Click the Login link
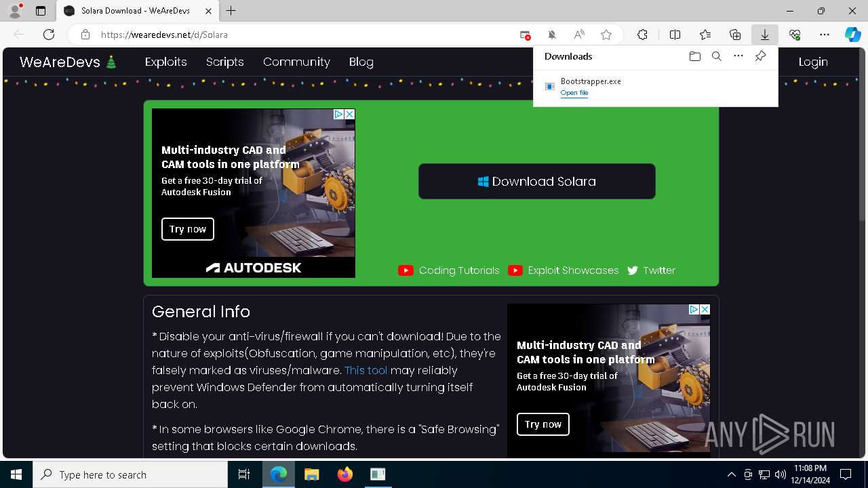Image resolution: width=868 pixels, height=488 pixels. [813, 62]
